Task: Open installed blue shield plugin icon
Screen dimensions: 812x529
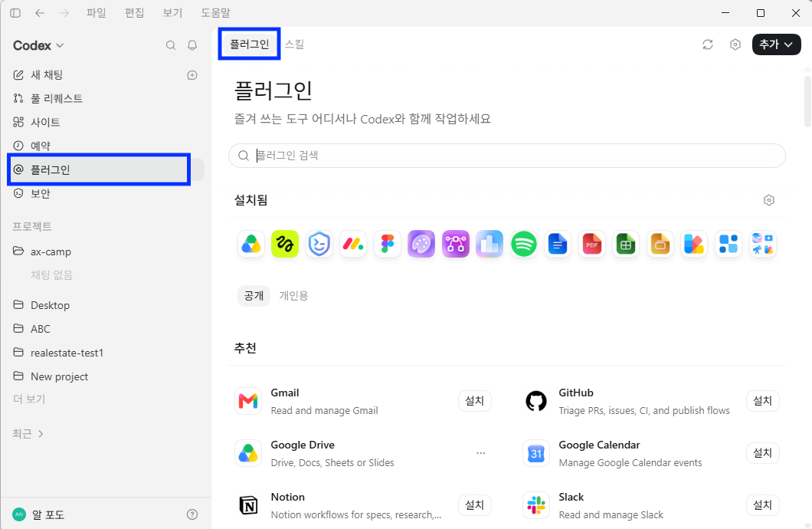Action: [x=319, y=244]
